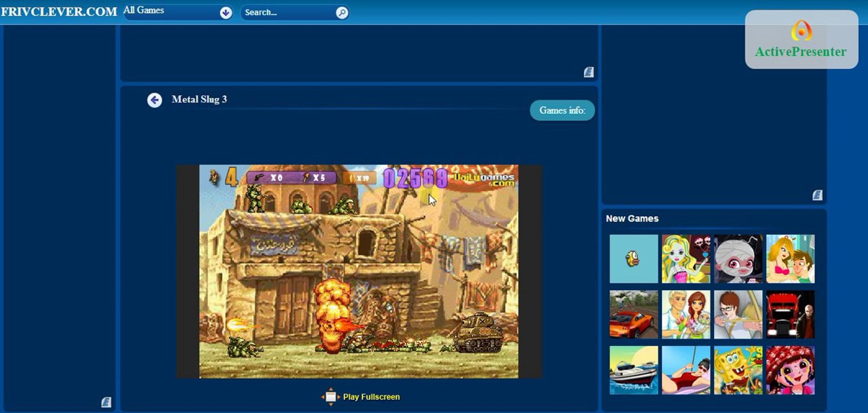Click the Play Fullscreen link
The height and width of the screenshot is (413, 868).
point(371,397)
